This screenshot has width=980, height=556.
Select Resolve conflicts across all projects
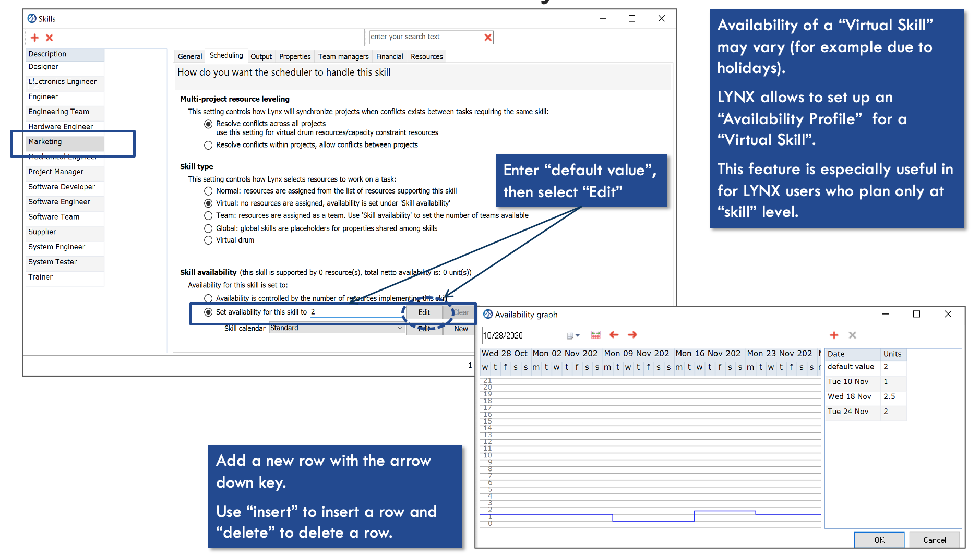pos(208,124)
